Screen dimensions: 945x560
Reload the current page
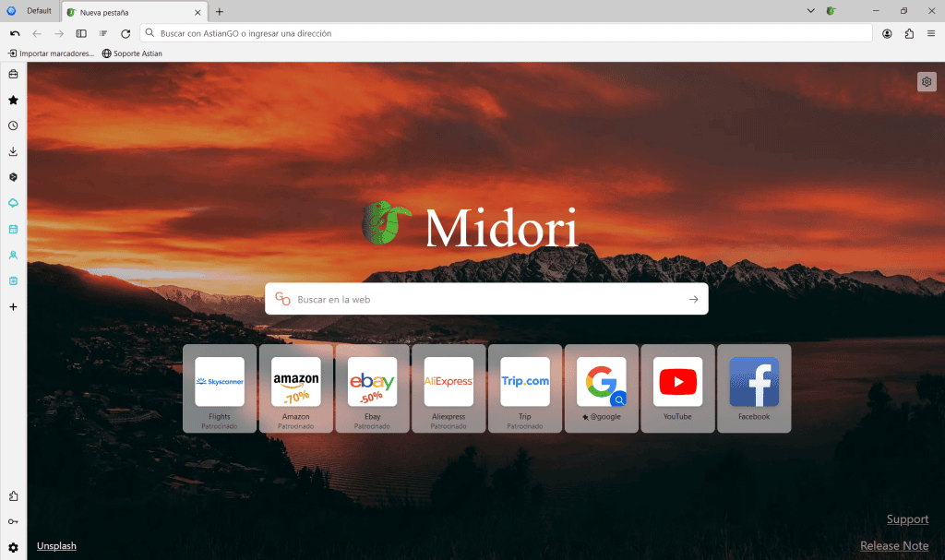click(x=126, y=33)
